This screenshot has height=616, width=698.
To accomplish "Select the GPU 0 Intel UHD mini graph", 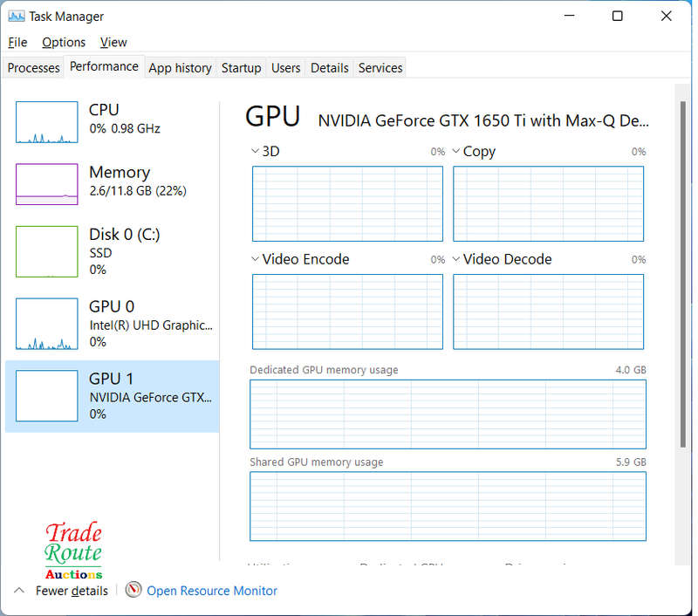I will click(47, 324).
